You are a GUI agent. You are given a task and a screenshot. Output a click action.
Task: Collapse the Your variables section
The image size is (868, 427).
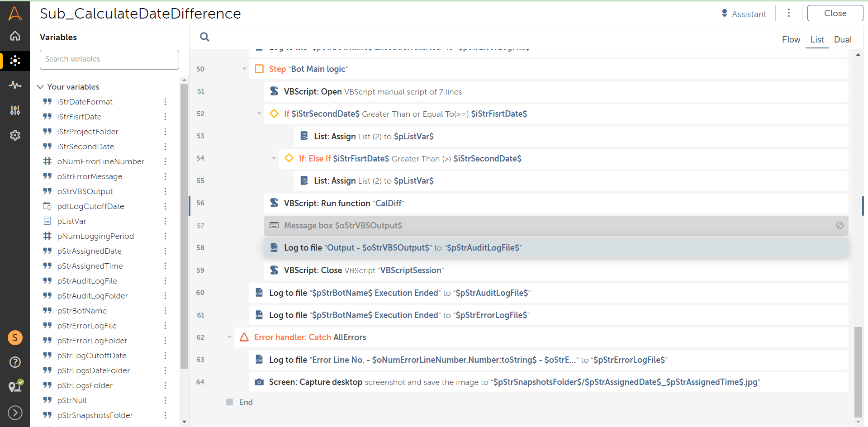tap(40, 87)
